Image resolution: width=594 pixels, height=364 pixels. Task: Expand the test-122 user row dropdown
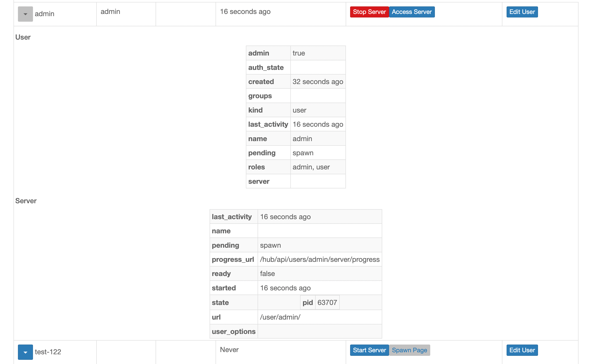point(25,352)
